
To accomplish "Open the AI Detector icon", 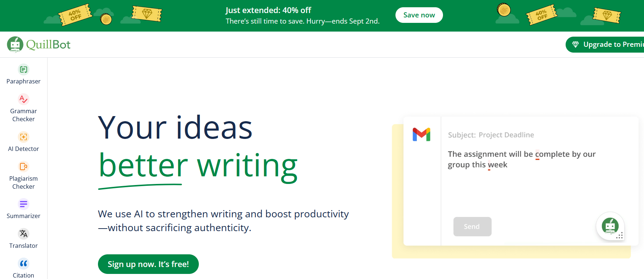I will pos(24,137).
